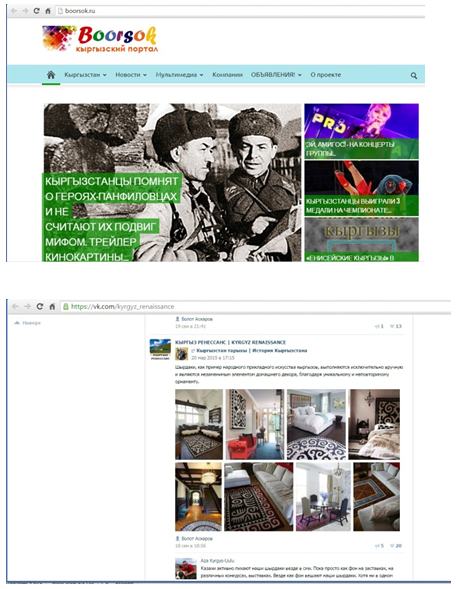Click the home icon in Boorsok navigation bar
This screenshot has height=589, width=458.
click(51, 75)
